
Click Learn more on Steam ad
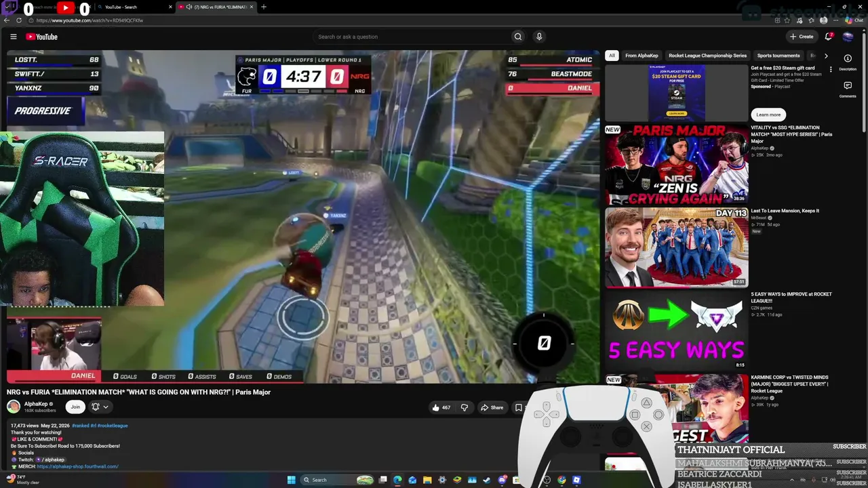(x=768, y=115)
